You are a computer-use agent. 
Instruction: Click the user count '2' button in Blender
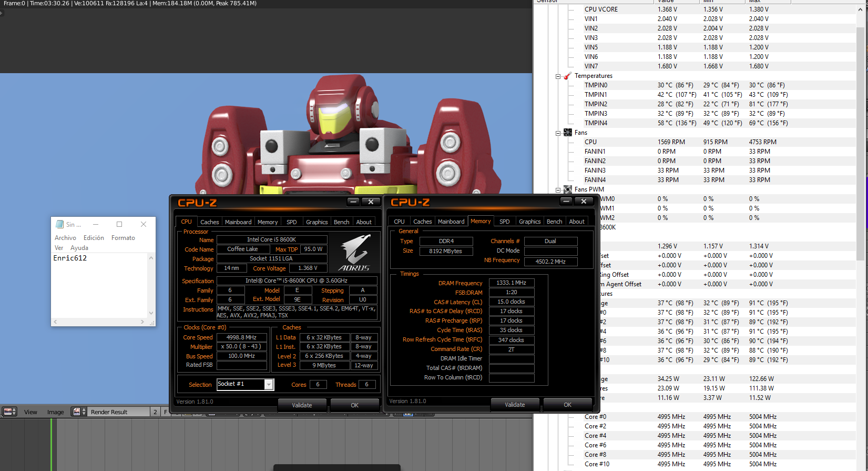pos(155,412)
